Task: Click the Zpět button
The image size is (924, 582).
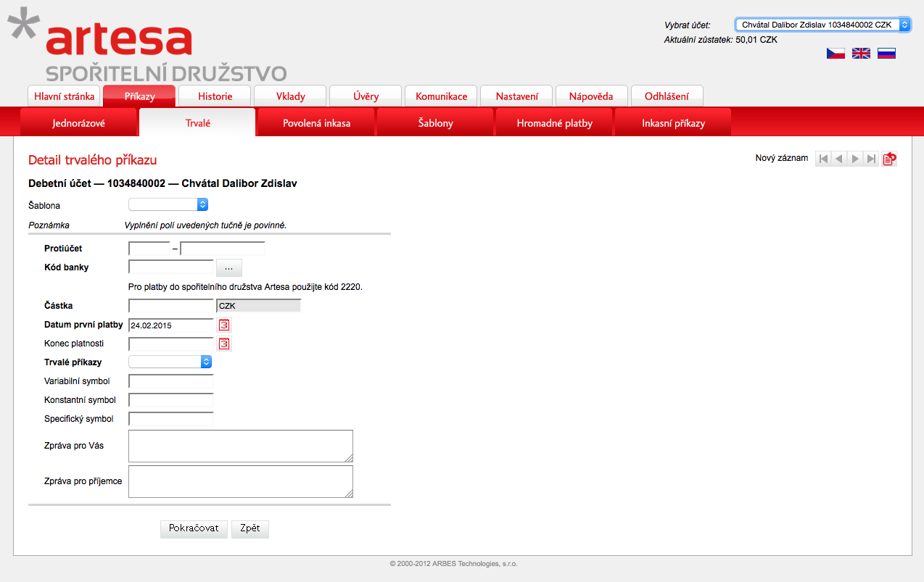Action: click(x=250, y=528)
